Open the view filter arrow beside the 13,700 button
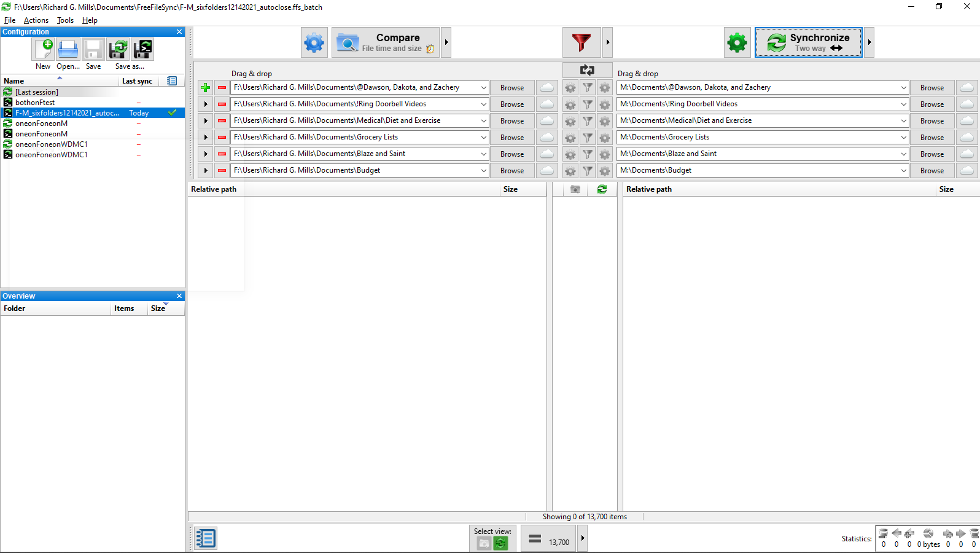The height and width of the screenshot is (553, 980). point(583,539)
